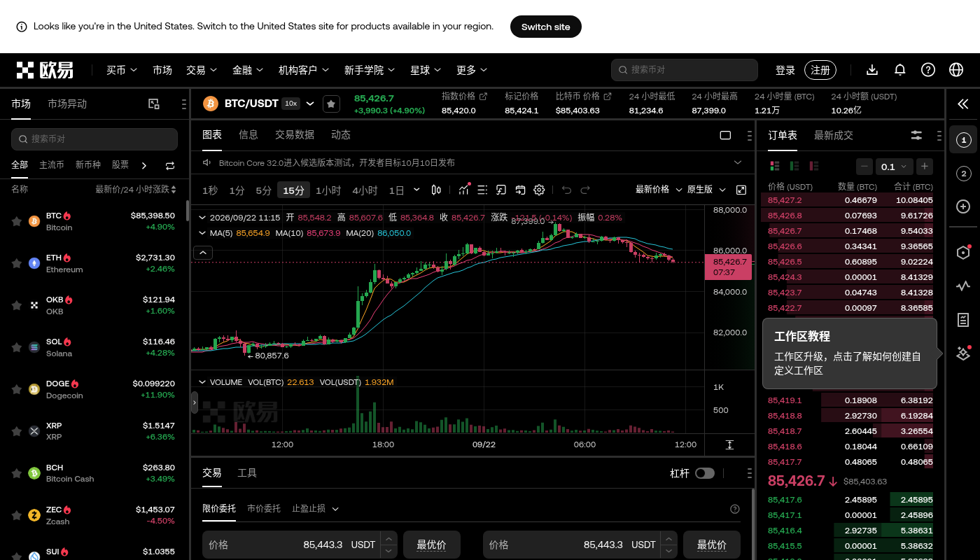Open the download app icon in header
This screenshot has width=980, height=560.
click(x=872, y=70)
